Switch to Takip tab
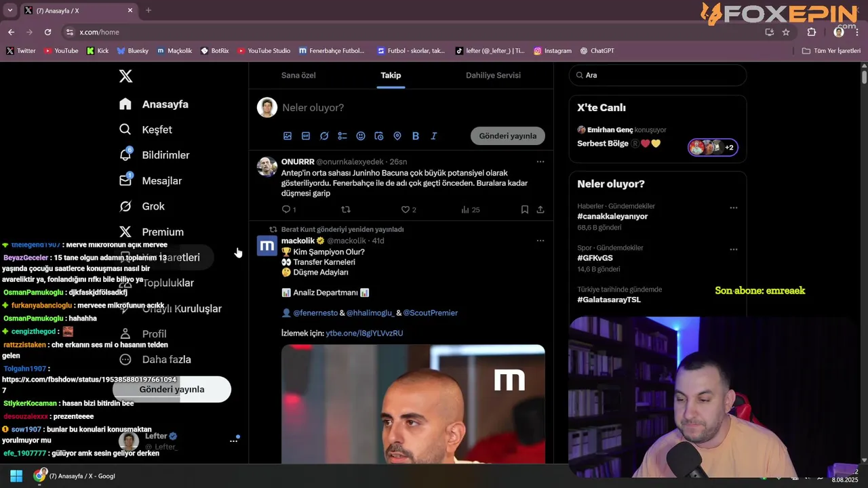The width and height of the screenshot is (868, 488). (x=391, y=75)
